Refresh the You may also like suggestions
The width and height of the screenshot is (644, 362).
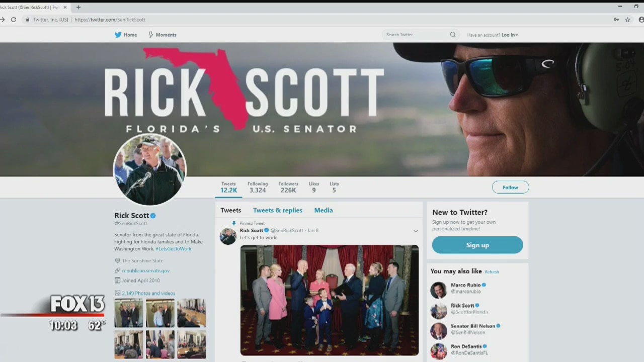click(492, 272)
